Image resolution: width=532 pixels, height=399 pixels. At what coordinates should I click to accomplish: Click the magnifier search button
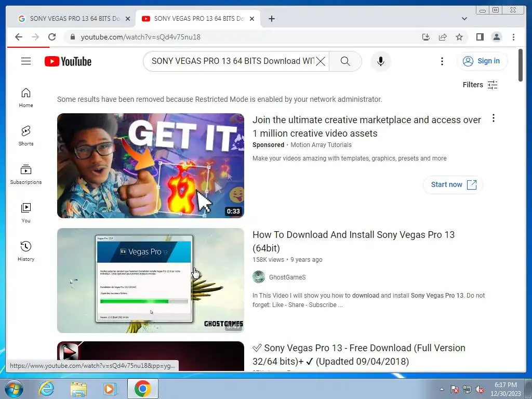pyautogui.click(x=345, y=61)
